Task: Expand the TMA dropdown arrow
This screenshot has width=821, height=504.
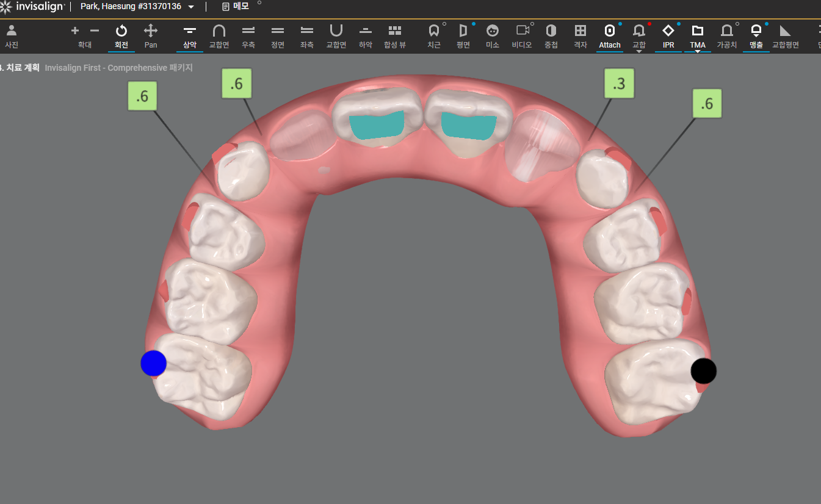Action: tap(698, 52)
